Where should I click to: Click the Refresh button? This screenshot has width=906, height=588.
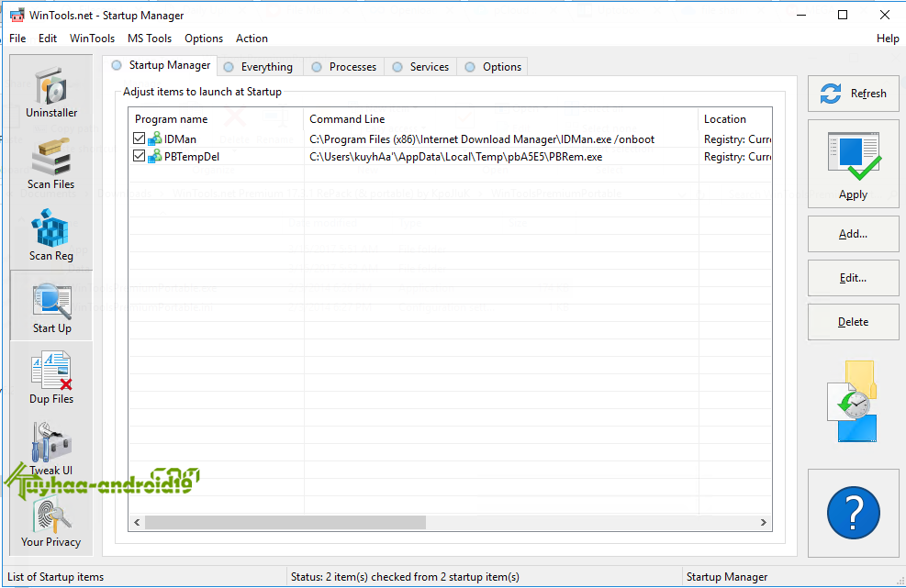pos(854,94)
